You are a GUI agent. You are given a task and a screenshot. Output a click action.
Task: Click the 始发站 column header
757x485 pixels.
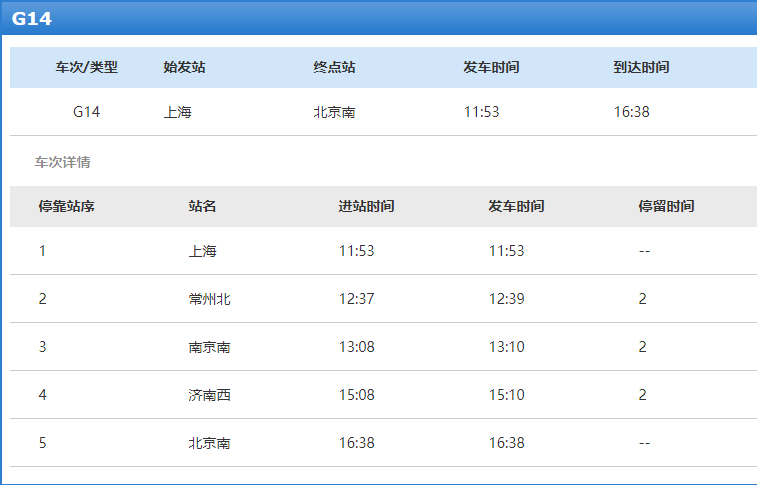point(184,67)
